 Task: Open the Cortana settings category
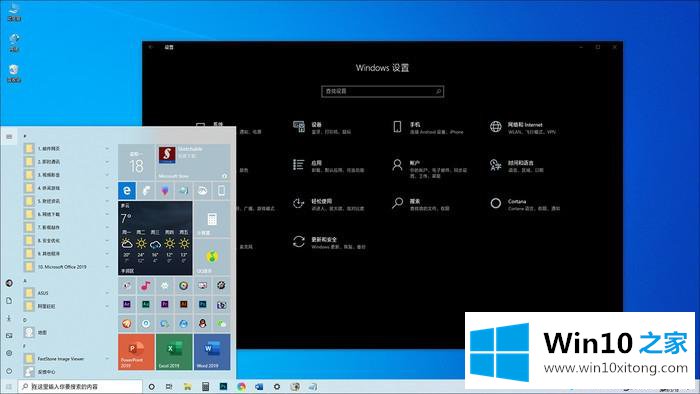525,204
